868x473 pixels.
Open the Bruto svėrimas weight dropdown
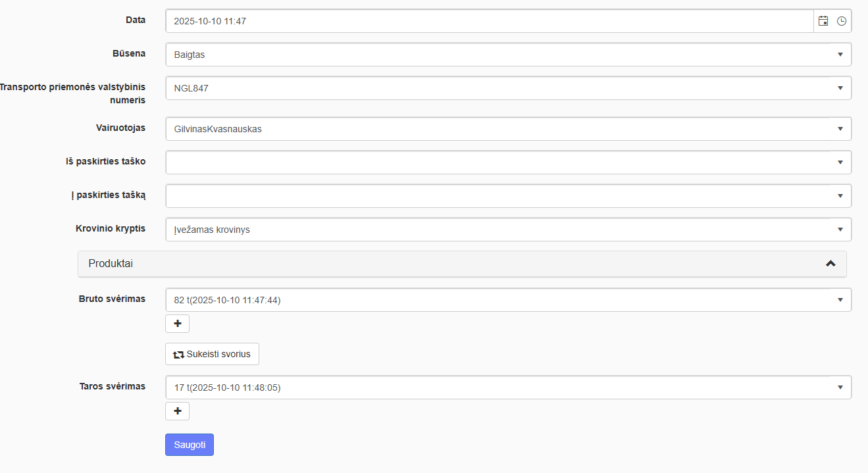(500, 300)
